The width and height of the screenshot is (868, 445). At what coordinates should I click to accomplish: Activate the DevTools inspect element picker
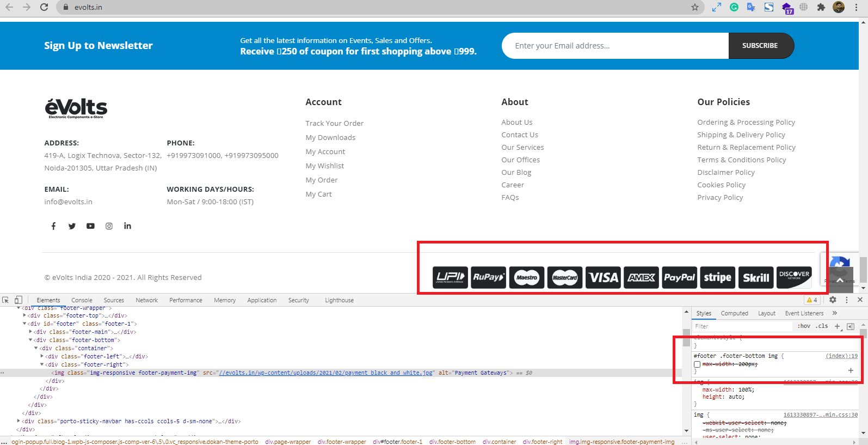[x=5, y=300]
